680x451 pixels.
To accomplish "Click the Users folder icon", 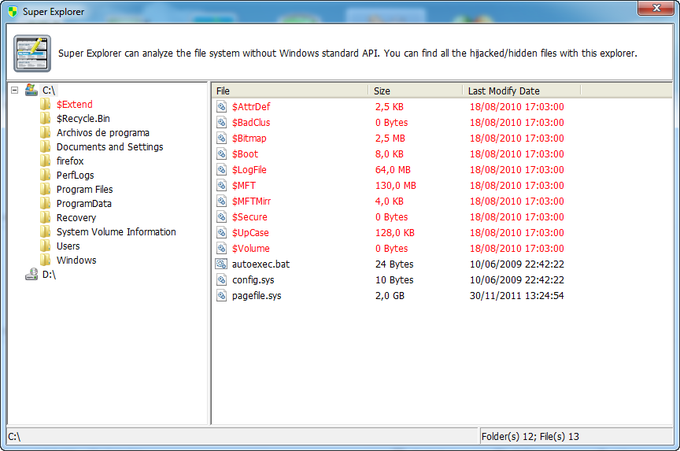I will tap(45, 246).
